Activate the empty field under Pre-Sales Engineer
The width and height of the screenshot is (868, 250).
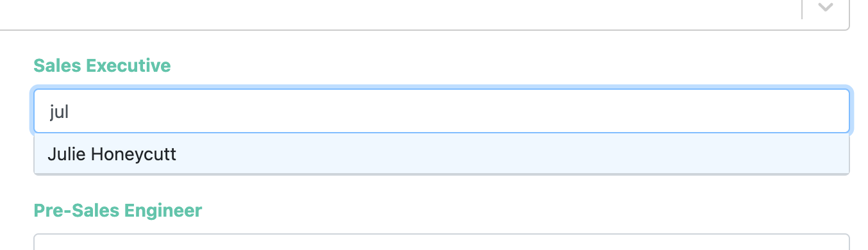click(442, 242)
